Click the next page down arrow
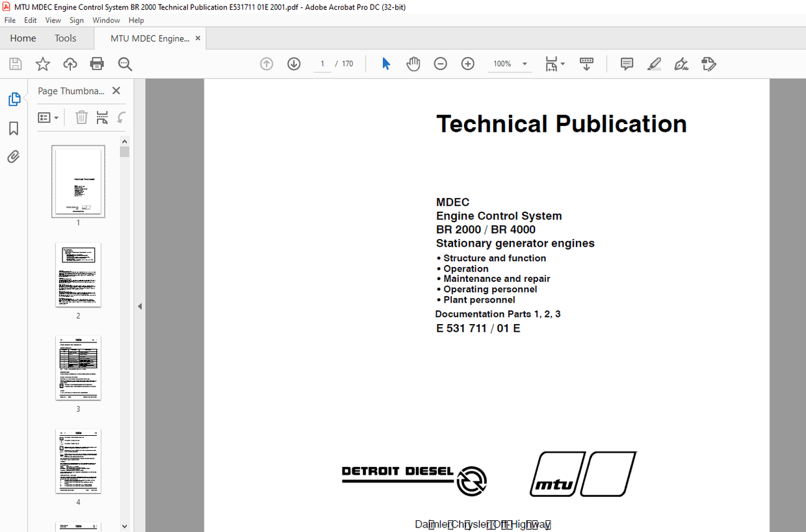Viewport: 806px width, 532px height. tap(294, 64)
